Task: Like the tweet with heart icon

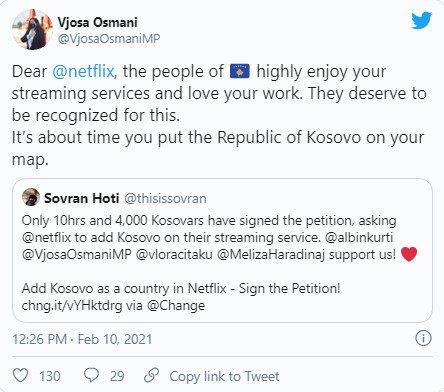Action: pyautogui.click(x=20, y=375)
